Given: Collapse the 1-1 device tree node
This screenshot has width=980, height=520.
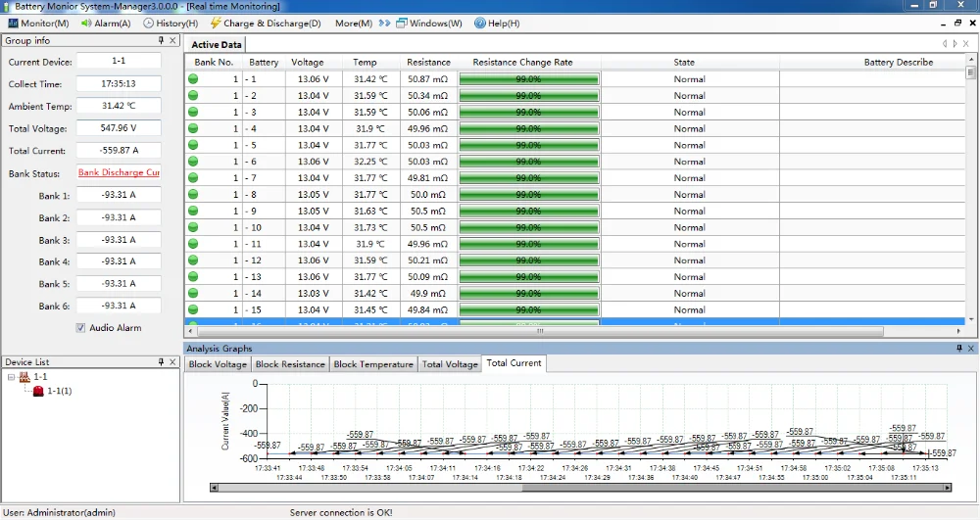Looking at the screenshot, I should pos(11,377).
